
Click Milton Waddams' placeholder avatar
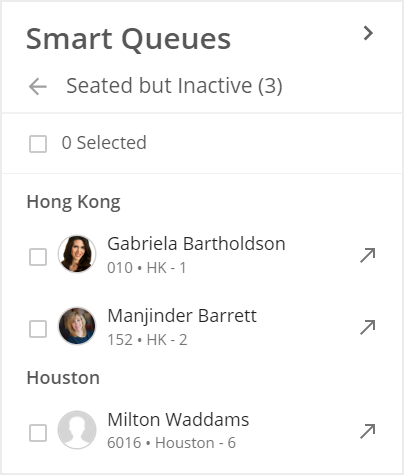[77, 430]
